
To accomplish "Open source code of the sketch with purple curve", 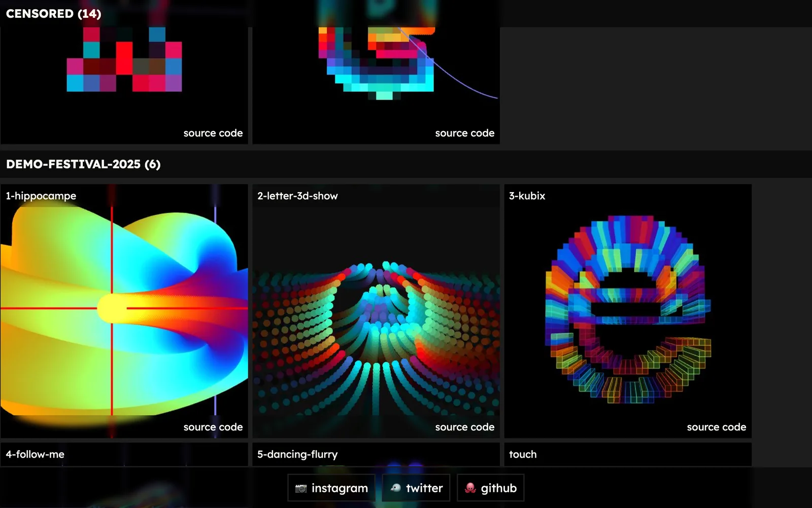I will click(x=465, y=133).
